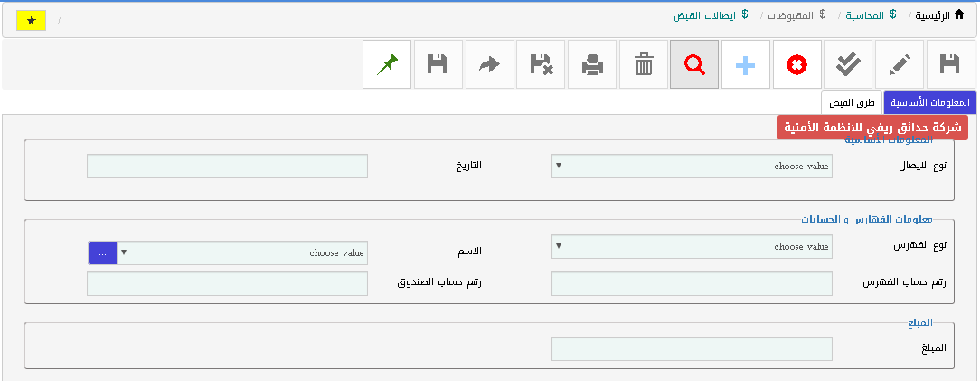980x381 pixels.
Task: Click the double checkmark approve icon
Action: click(847, 64)
